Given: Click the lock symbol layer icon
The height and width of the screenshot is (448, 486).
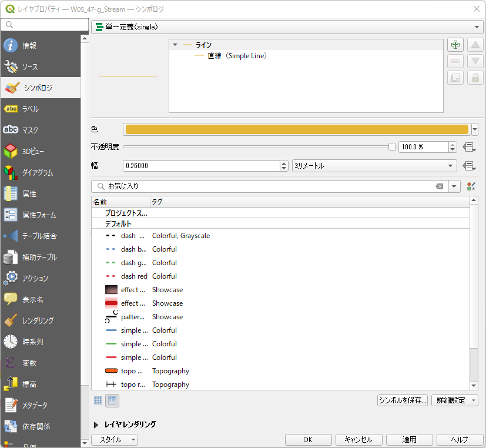Looking at the screenshot, I should [475, 78].
